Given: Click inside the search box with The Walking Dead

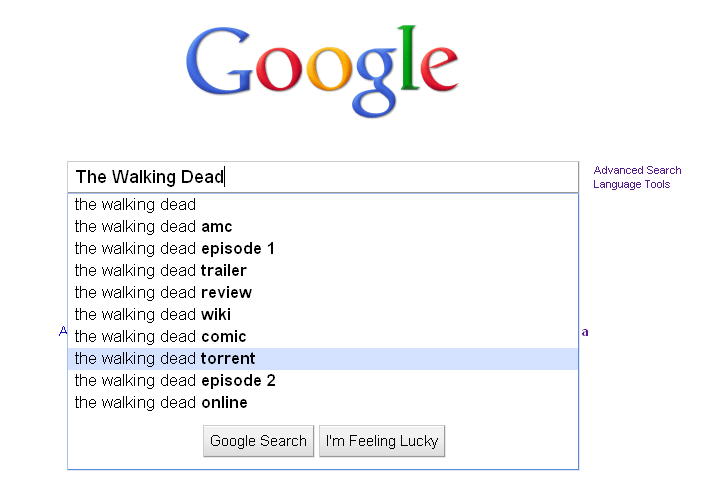Looking at the screenshot, I should pyautogui.click(x=323, y=177).
